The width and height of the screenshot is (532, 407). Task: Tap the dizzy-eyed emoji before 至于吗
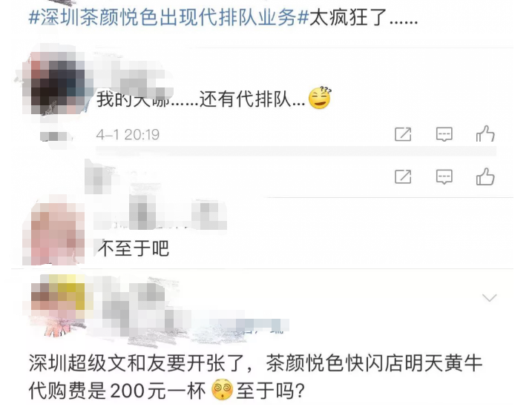point(223,390)
